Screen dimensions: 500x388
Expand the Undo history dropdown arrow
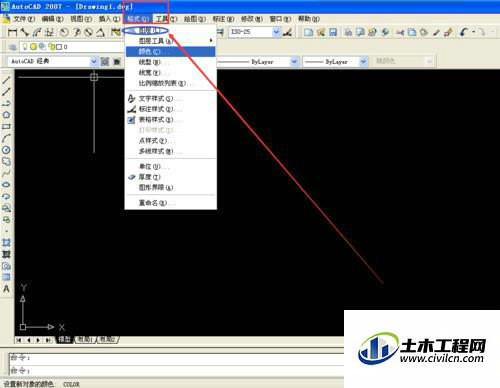[473, 32]
